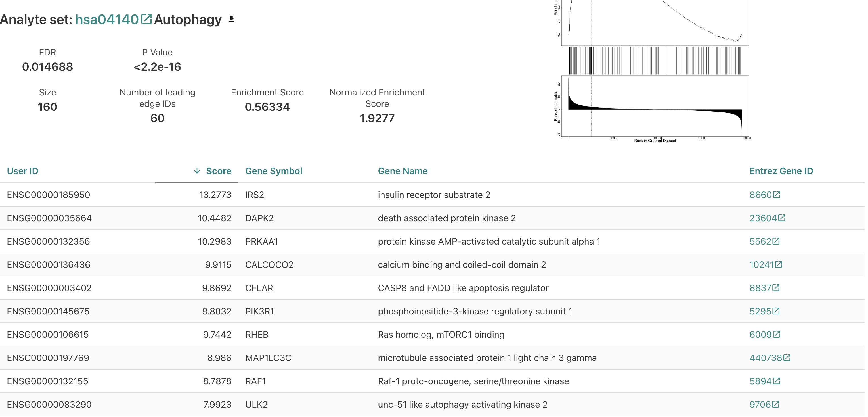Open Entrez Gene ID 9706 link
The height and width of the screenshot is (417, 868).
(760, 404)
